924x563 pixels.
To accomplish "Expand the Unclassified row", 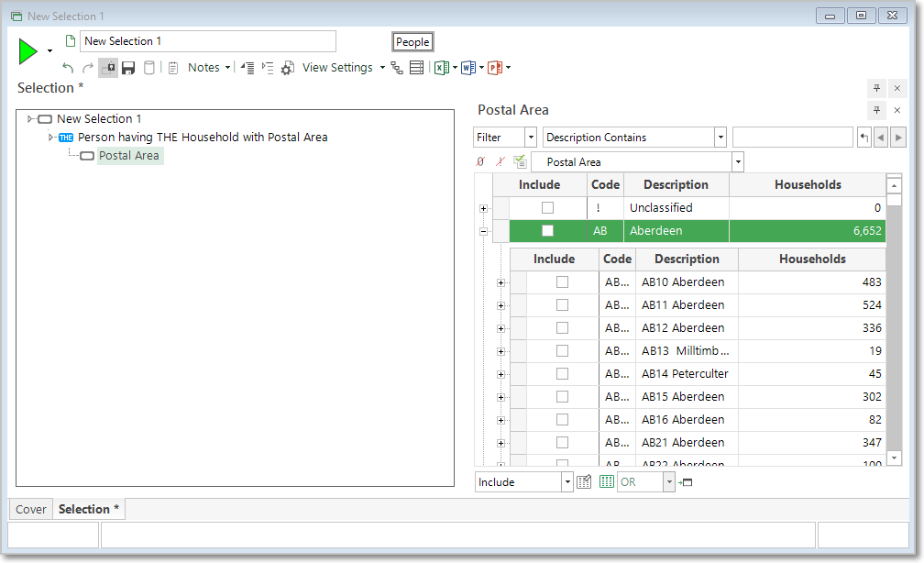I will coord(483,208).
